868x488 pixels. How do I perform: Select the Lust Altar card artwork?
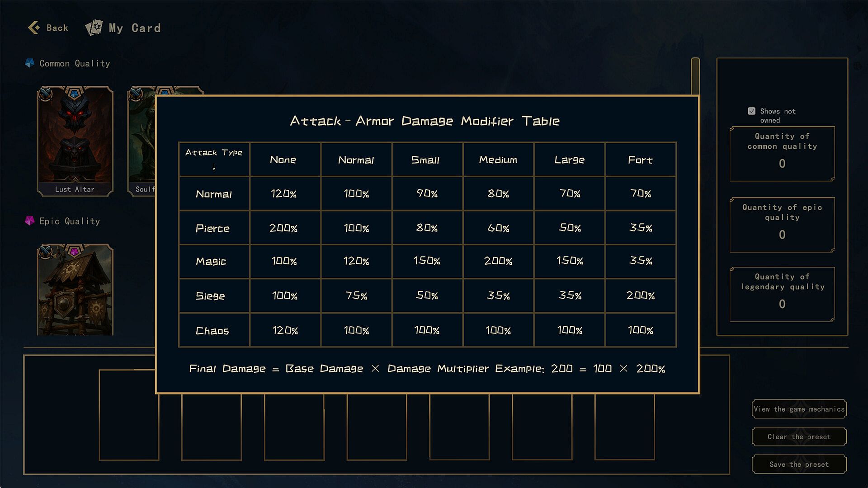tap(75, 136)
